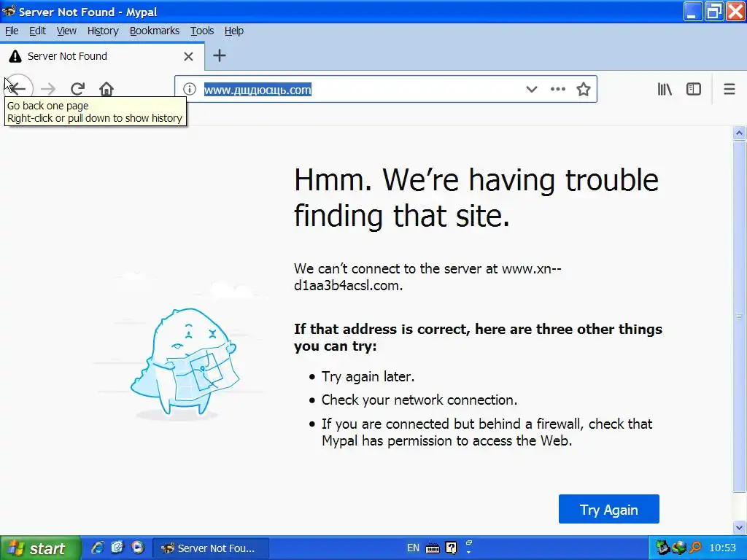Click Windows Media Player quick launch icon

coord(138,548)
